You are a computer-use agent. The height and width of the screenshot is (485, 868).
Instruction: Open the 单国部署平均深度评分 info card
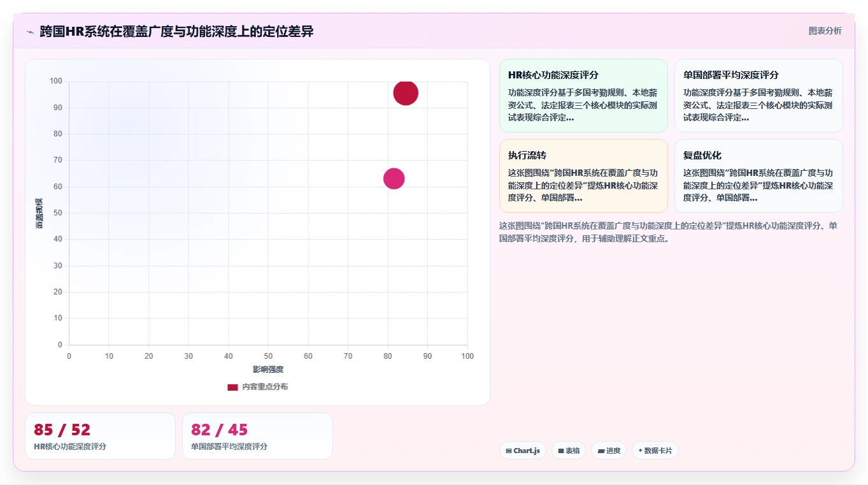tap(758, 96)
